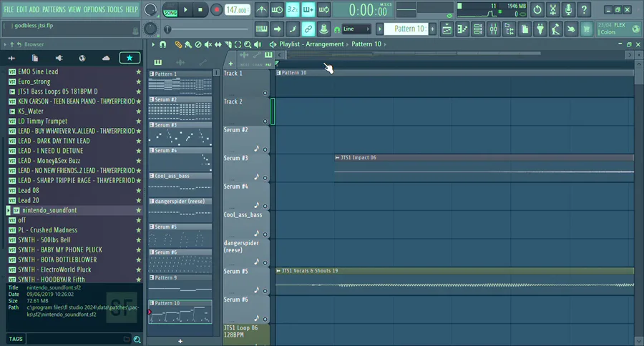Open the audio editor scissors icon
644x346 pixels.
point(553,9)
